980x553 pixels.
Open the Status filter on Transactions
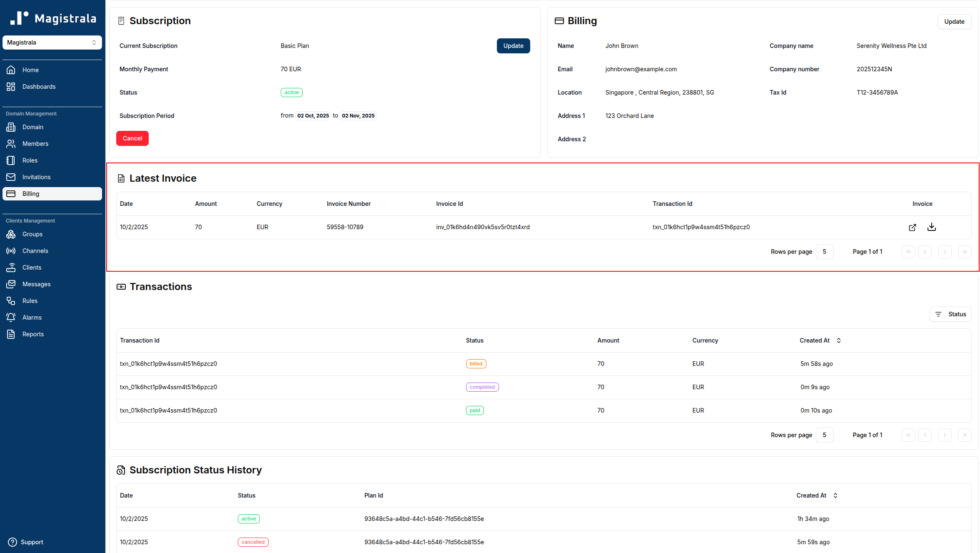(950, 314)
